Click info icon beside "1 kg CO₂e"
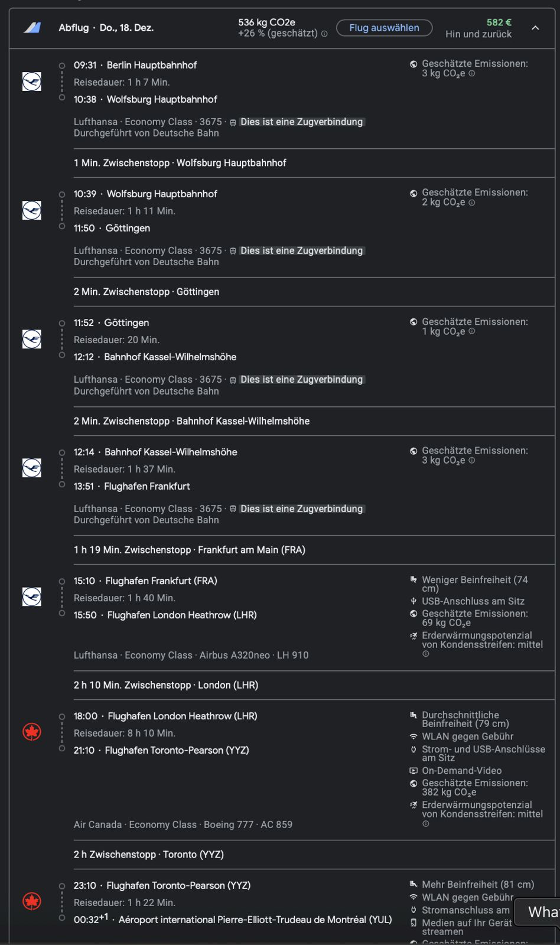 (472, 331)
